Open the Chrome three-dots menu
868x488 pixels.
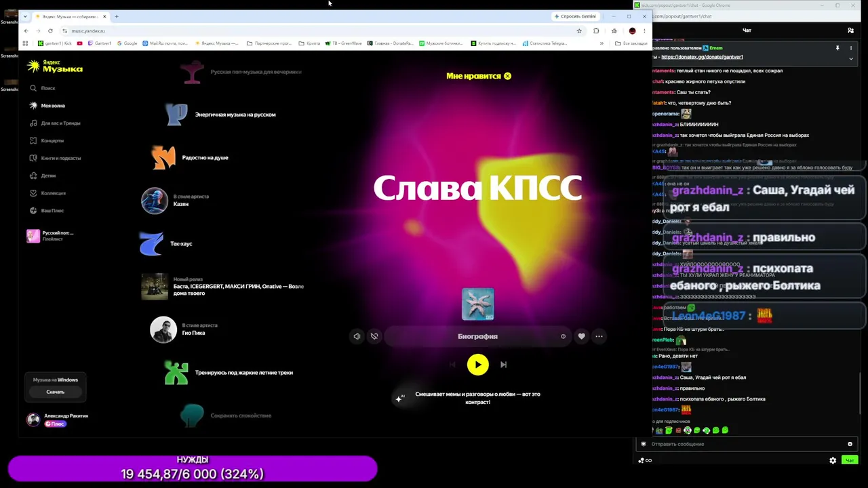644,30
